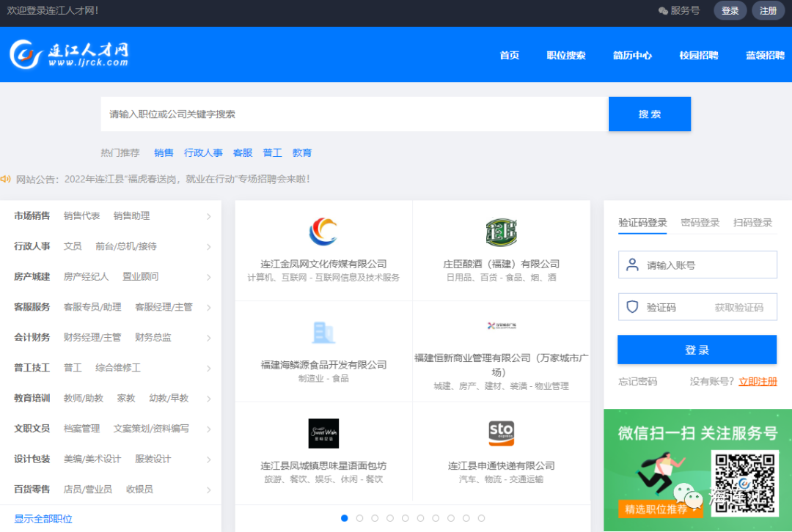Open 福建海鳞源食品 building placeholder icon
Screen dimensions: 792x532
(323, 333)
